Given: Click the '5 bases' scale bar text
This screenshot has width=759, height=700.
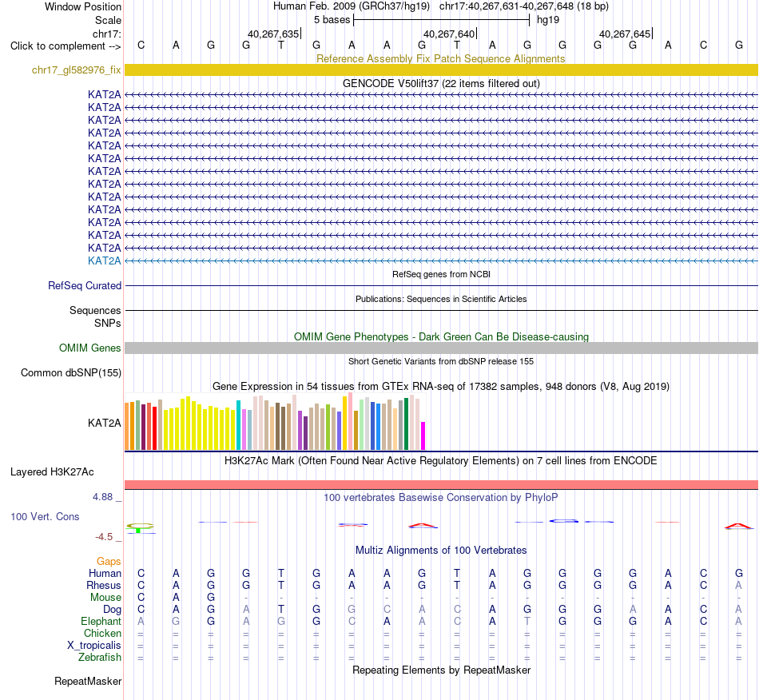Looking at the screenshot, I should tap(332, 20).
